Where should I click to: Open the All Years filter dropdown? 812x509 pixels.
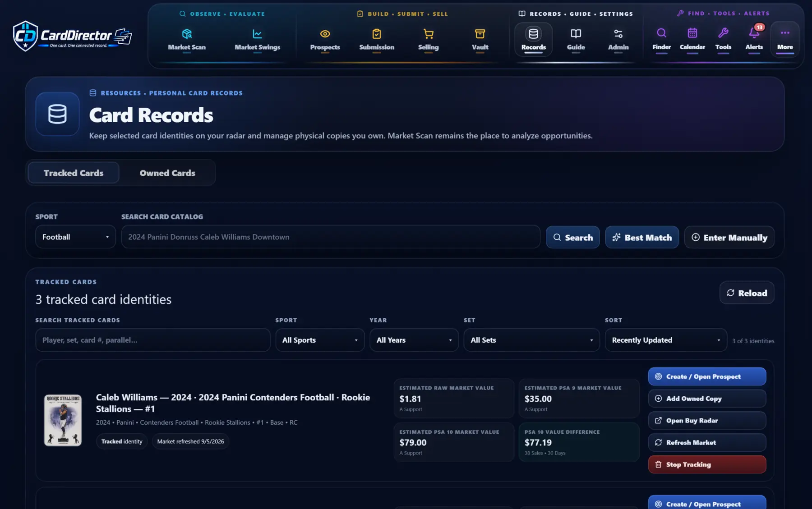[x=414, y=340]
